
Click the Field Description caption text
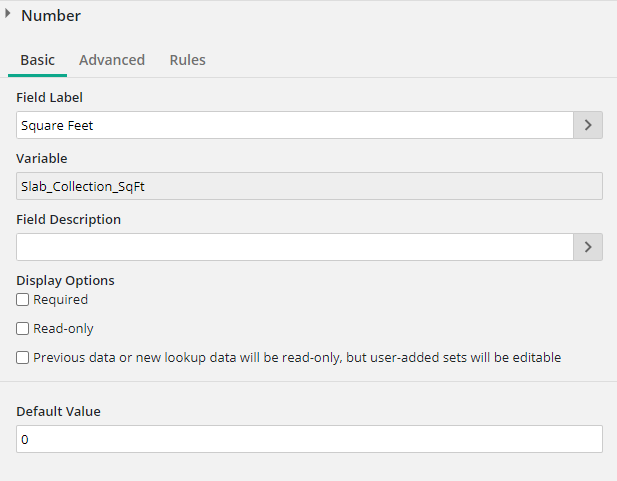[x=68, y=219]
